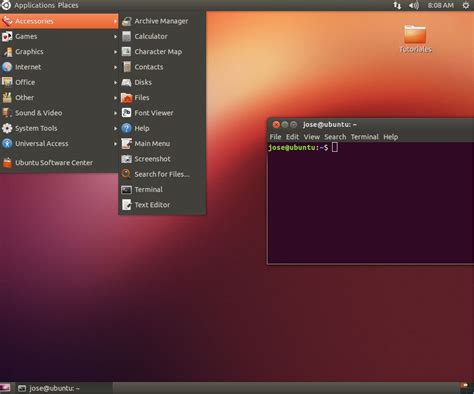Open the terminal Search menu
474x394 pixels.
[x=335, y=137]
